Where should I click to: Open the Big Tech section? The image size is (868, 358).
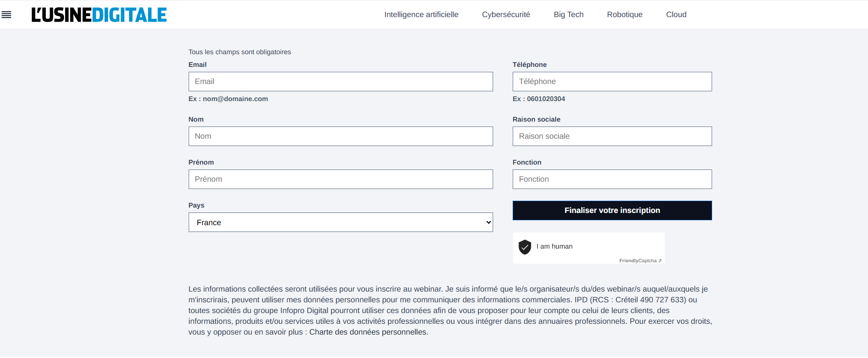568,15
